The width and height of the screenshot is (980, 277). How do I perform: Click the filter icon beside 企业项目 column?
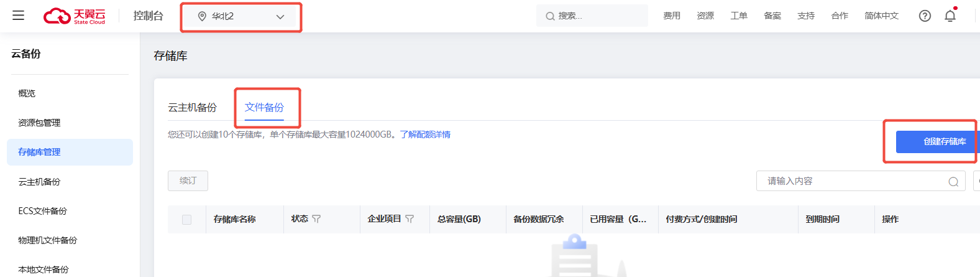[410, 219]
